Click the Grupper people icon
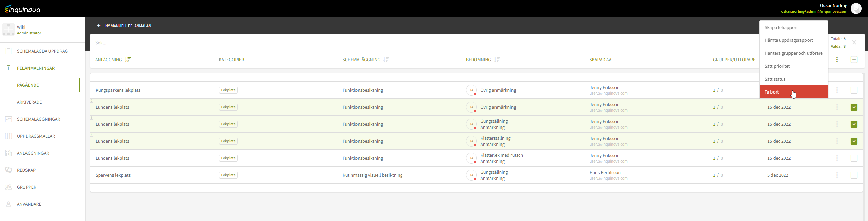This screenshot has width=868, height=221. pos(8,187)
